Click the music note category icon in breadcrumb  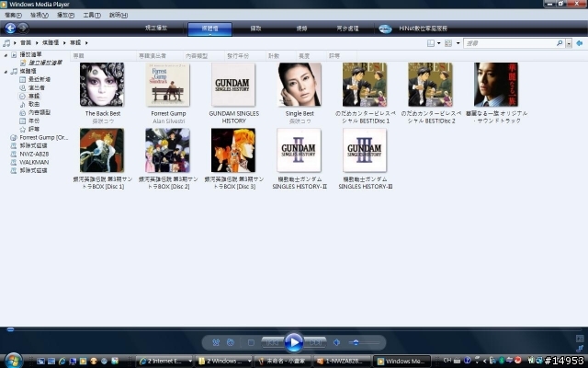point(6,43)
